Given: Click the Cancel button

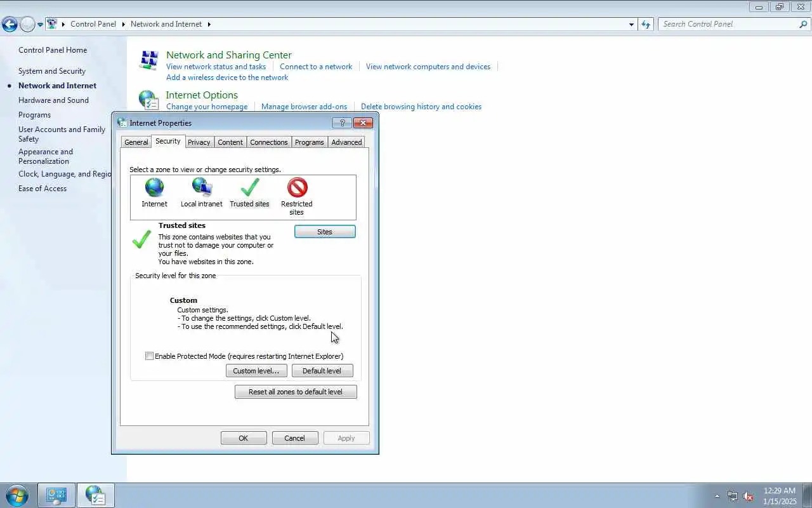Looking at the screenshot, I should 295,438.
